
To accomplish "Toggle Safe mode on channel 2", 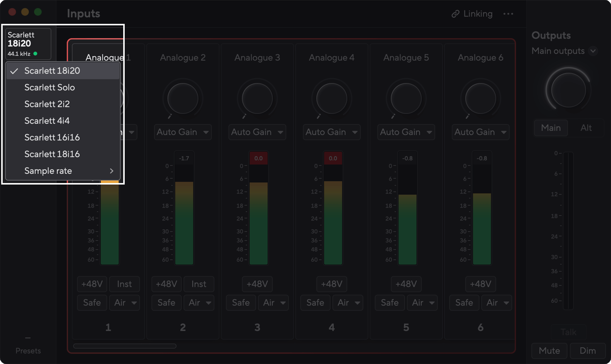I will (x=166, y=303).
